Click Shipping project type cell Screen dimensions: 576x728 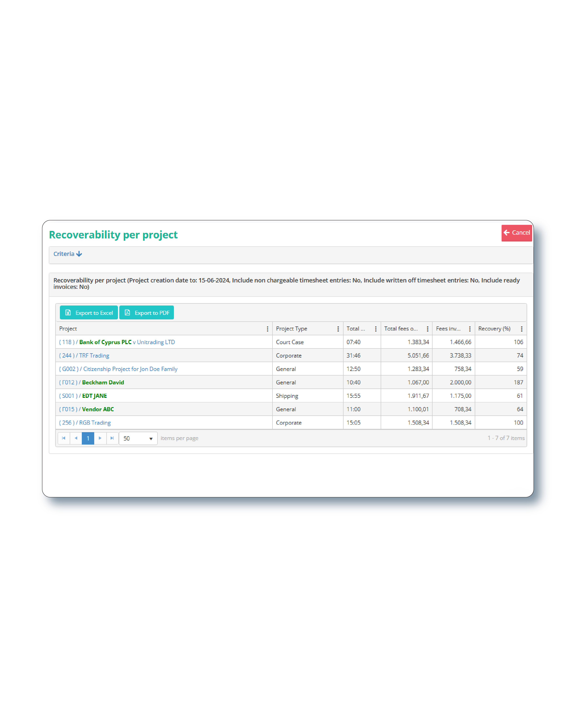point(308,396)
